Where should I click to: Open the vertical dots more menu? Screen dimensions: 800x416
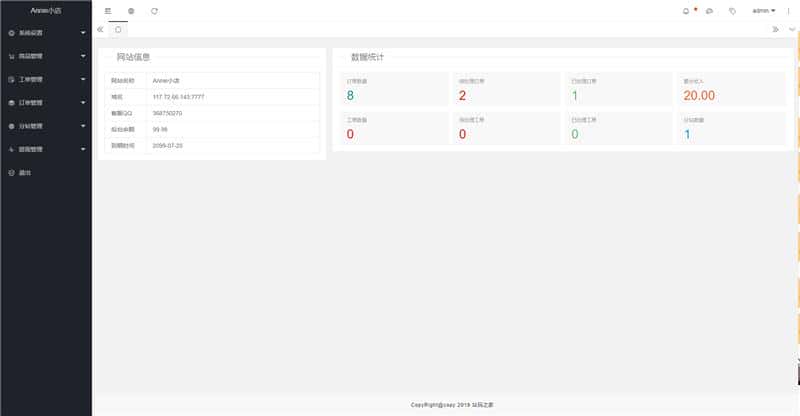pyautogui.click(x=788, y=11)
